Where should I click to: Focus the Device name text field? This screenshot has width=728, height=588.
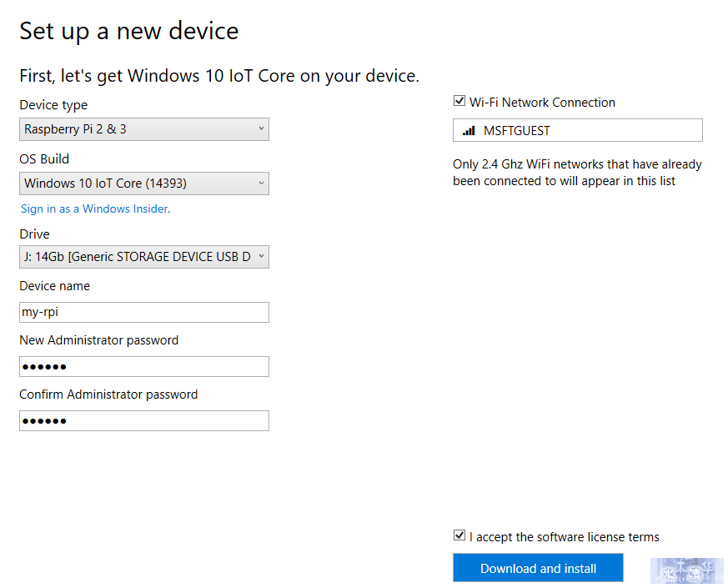point(144,312)
